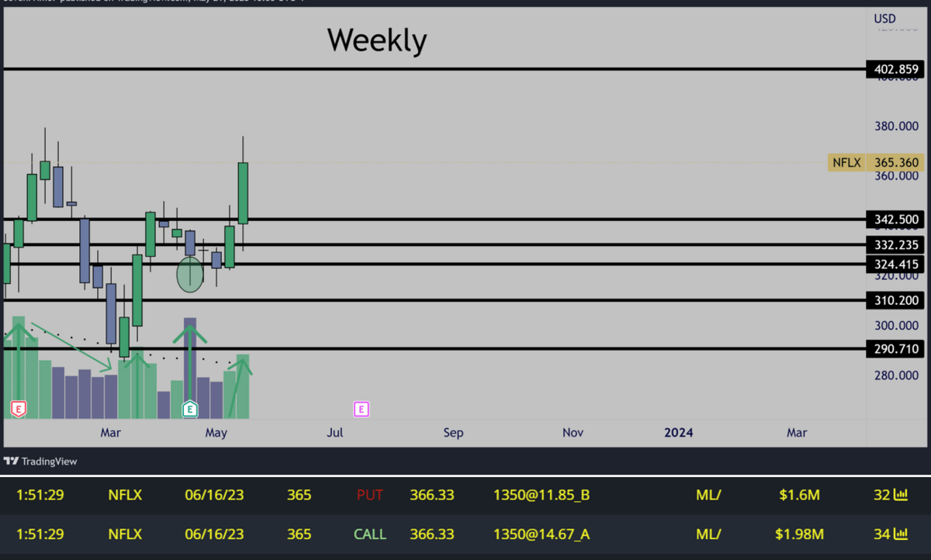Open chart icon on the PUT row
Image resolution: width=931 pixels, height=560 pixels.
(901, 495)
